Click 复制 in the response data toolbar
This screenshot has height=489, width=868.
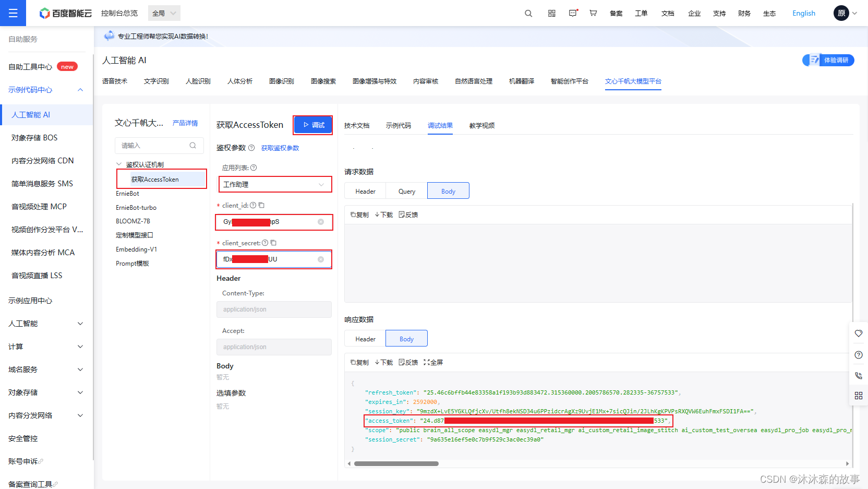coord(359,362)
